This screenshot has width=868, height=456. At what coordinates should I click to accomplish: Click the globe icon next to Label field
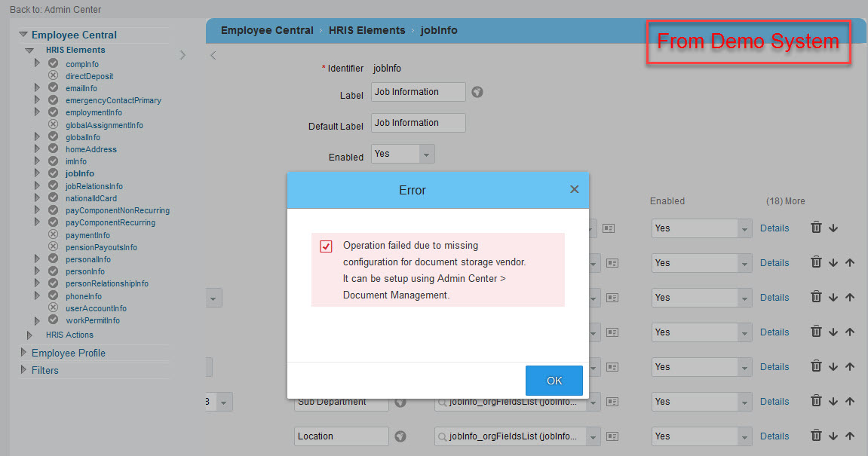coord(477,92)
